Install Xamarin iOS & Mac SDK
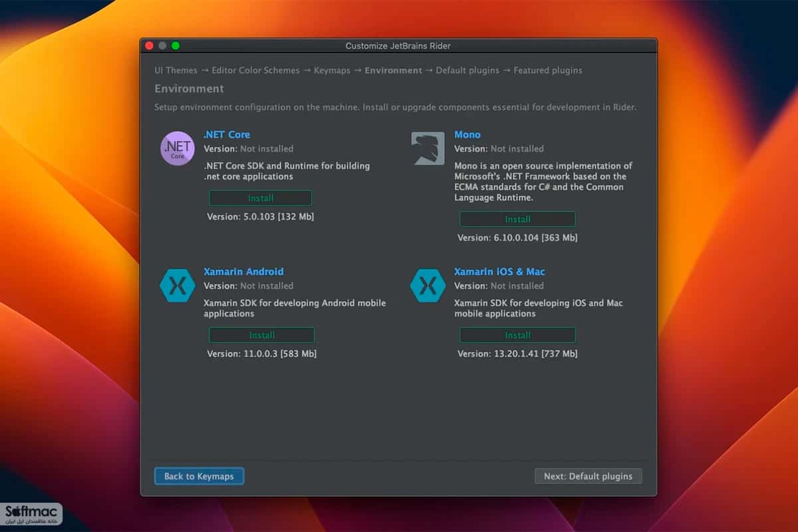This screenshot has height=532, width=798. click(x=517, y=335)
